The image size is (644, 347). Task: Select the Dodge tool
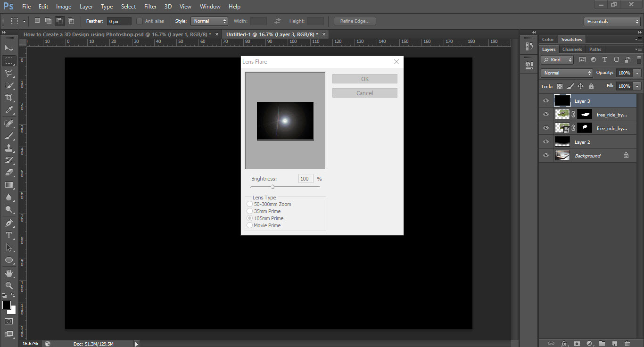[9, 209]
